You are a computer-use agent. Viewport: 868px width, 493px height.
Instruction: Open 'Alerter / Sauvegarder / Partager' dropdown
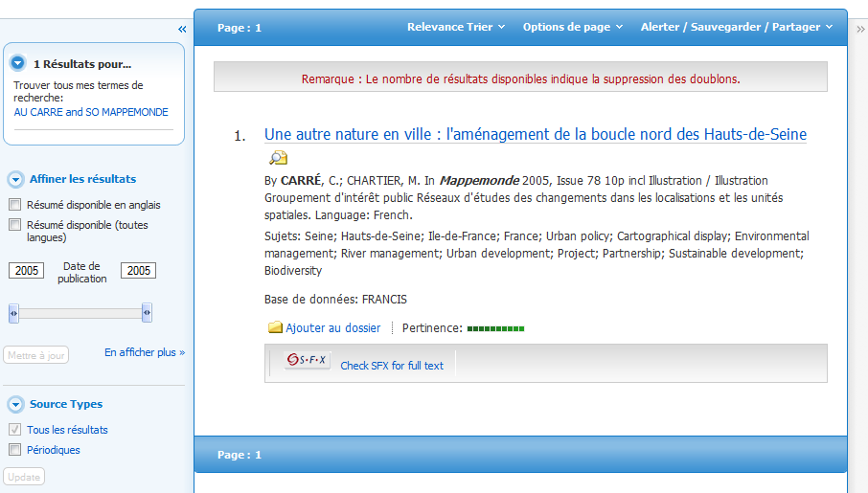[x=737, y=27]
